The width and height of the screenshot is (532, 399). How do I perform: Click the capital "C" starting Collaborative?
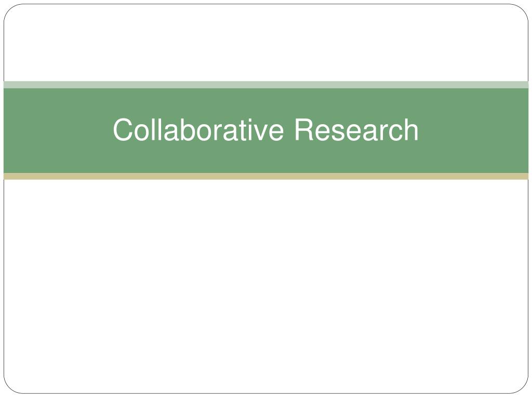click(123, 129)
